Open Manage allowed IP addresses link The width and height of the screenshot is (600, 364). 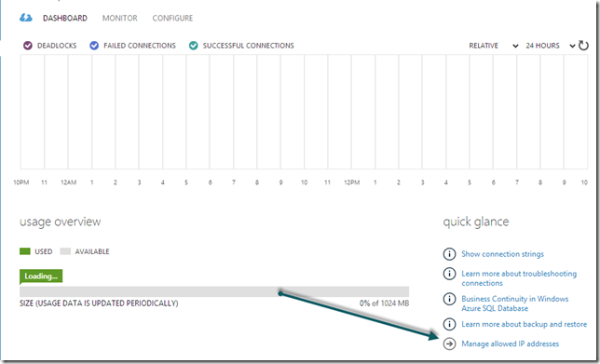tap(510, 344)
